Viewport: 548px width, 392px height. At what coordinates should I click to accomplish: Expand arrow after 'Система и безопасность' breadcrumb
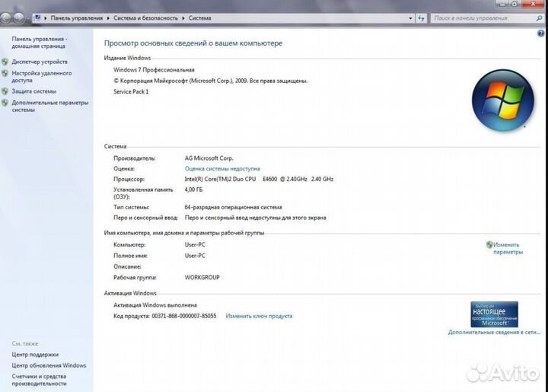pos(183,18)
